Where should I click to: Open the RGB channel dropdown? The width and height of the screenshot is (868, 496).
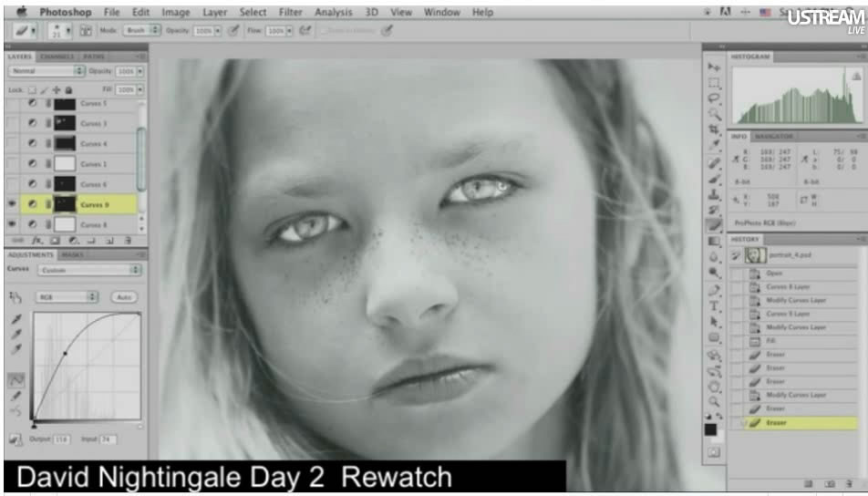67,297
